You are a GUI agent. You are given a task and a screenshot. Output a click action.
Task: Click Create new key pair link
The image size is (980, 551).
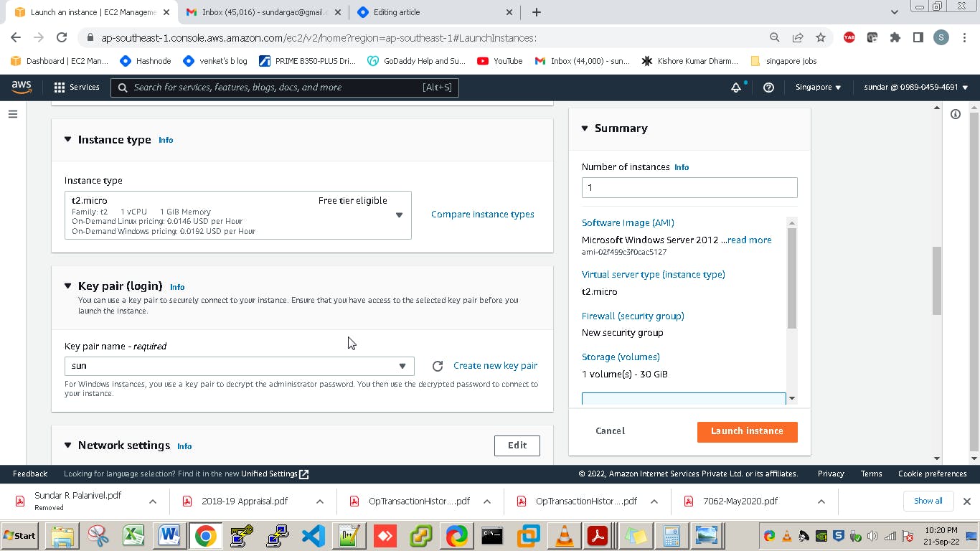point(495,366)
